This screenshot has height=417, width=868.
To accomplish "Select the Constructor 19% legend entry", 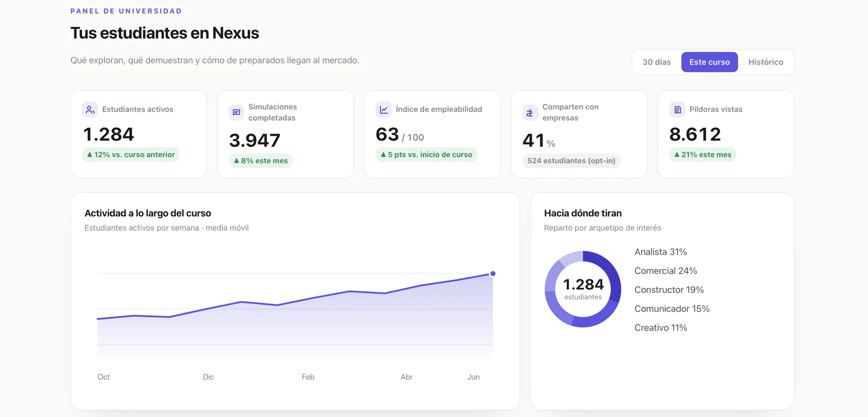I will point(669,290).
